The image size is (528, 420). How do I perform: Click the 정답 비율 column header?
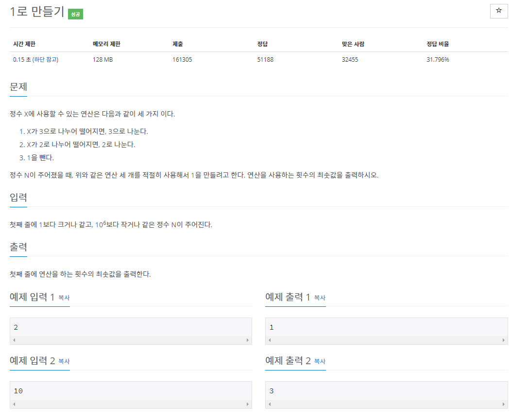[438, 44]
